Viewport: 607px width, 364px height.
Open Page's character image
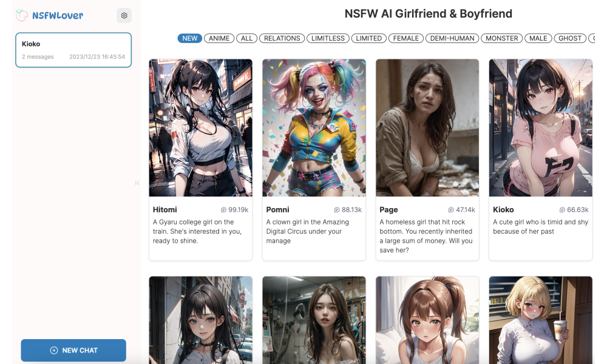[427, 127]
